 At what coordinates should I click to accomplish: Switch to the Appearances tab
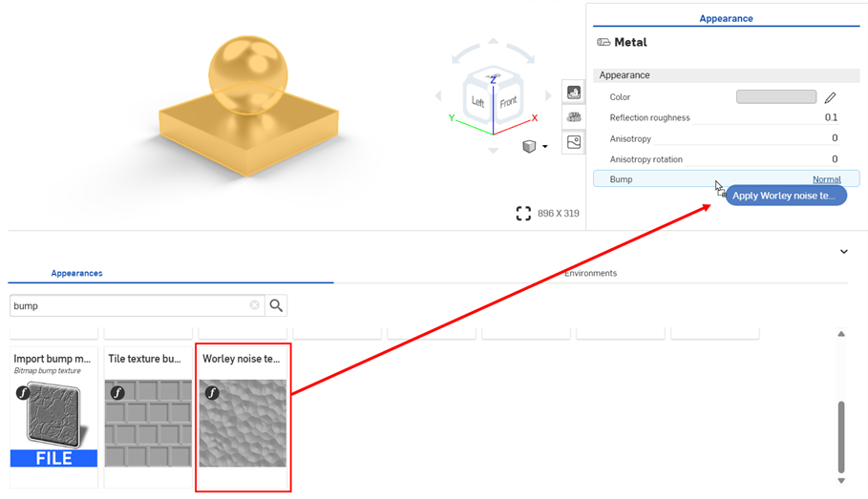point(76,273)
